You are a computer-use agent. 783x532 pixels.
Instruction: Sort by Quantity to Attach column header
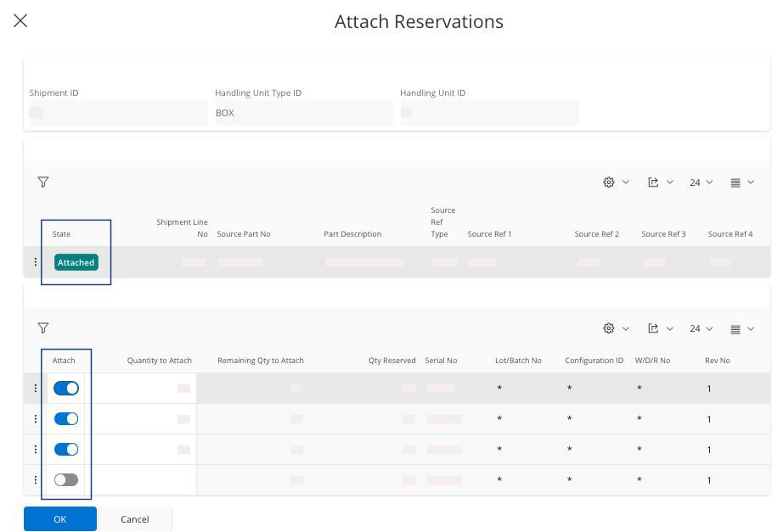[159, 361]
